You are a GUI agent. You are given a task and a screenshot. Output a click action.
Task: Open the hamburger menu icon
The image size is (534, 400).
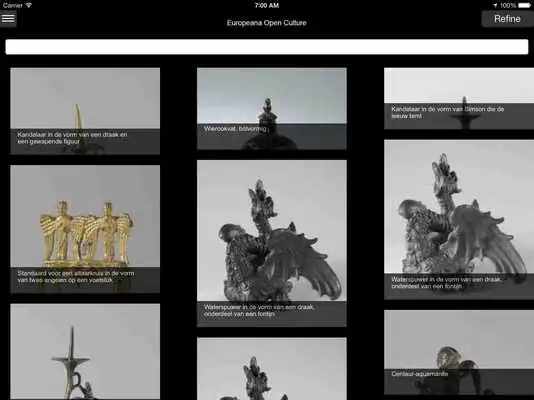[8, 18]
